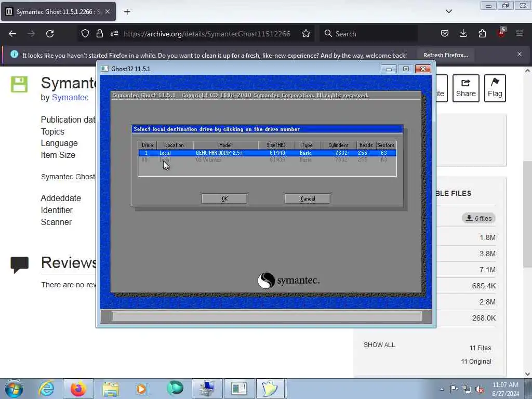Cancel the destination drive selection
Screen dimensions: 532x399
[308, 198]
